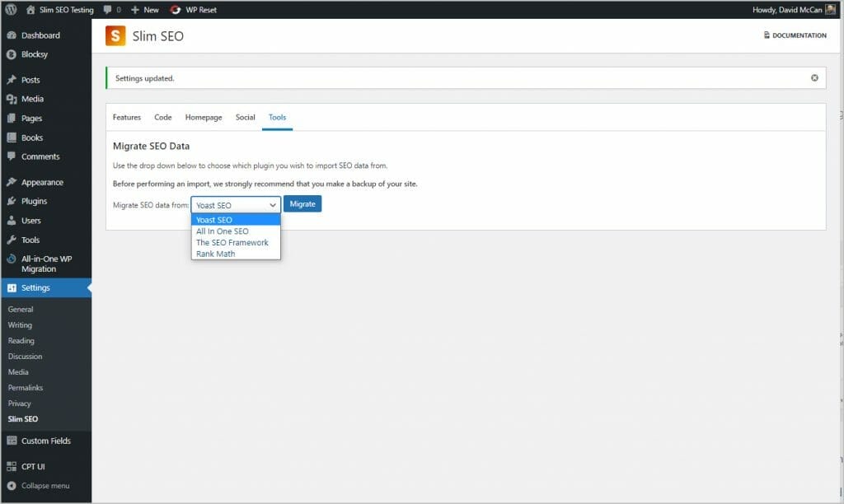Viewport: 844px width, 504px height.
Task: Open Slim SEO in Settings submenu
Action: click(x=22, y=419)
